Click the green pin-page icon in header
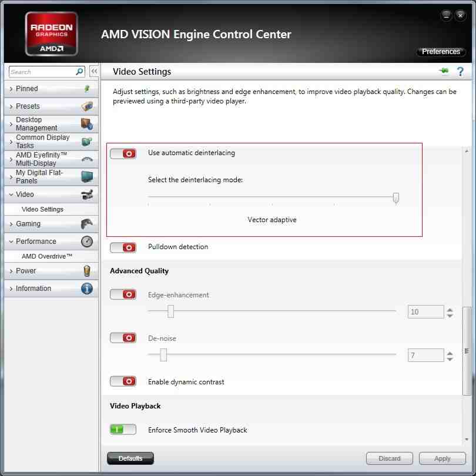The image size is (476, 476). [x=444, y=72]
